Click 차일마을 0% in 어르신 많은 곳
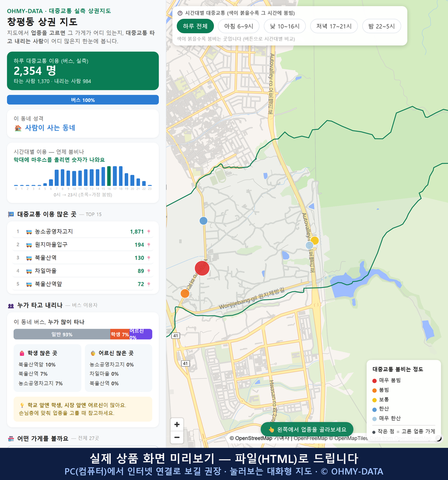The width and height of the screenshot is (448, 480). coord(104,374)
